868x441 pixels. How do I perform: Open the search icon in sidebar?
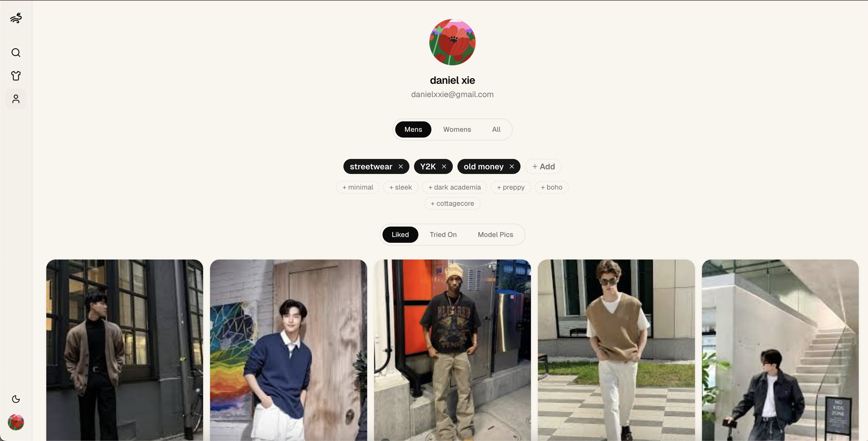tap(16, 53)
